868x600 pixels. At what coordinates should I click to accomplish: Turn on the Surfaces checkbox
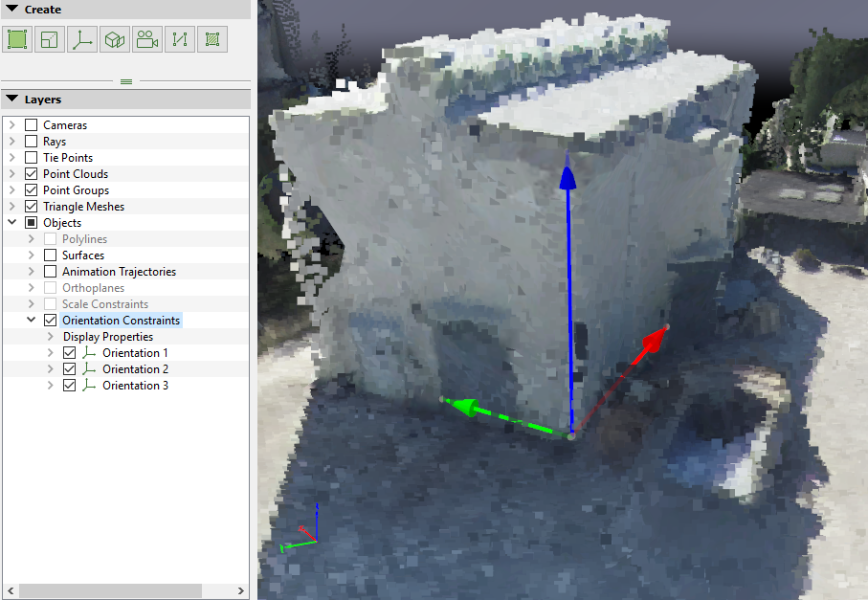click(x=51, y=256)
